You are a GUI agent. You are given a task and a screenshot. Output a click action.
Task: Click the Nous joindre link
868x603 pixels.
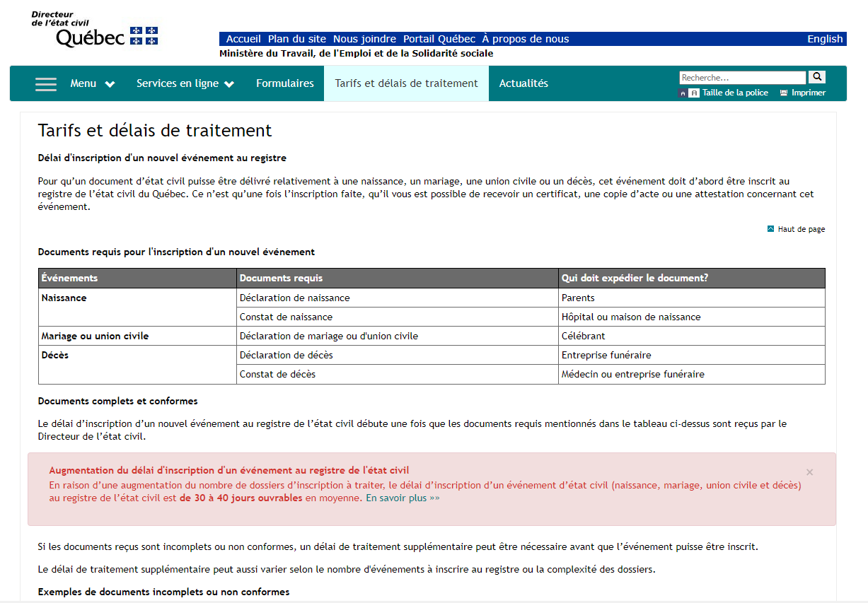[364, 39]
